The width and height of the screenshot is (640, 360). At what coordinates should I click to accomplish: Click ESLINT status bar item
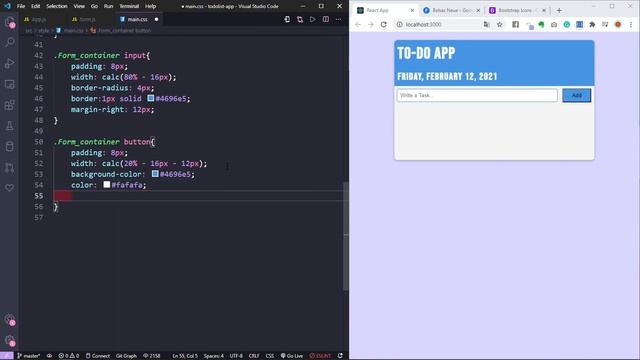[x=320, y=356]
